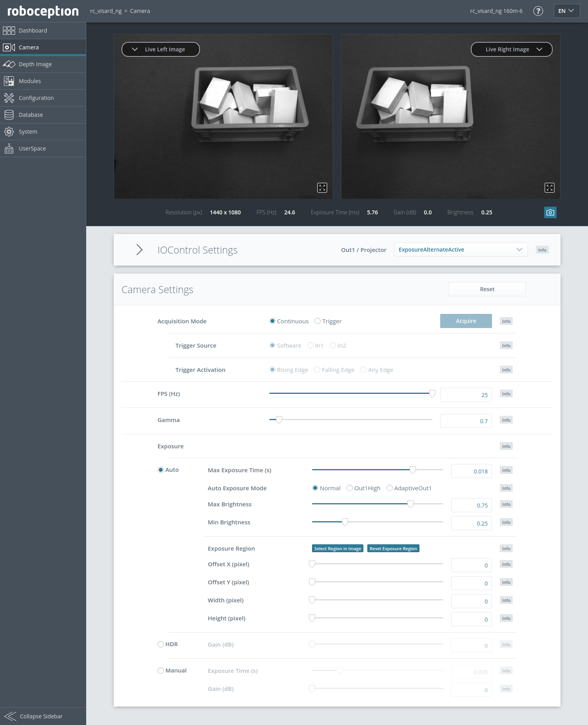Click Info button for FPS (Hz)

click(506, 394)
